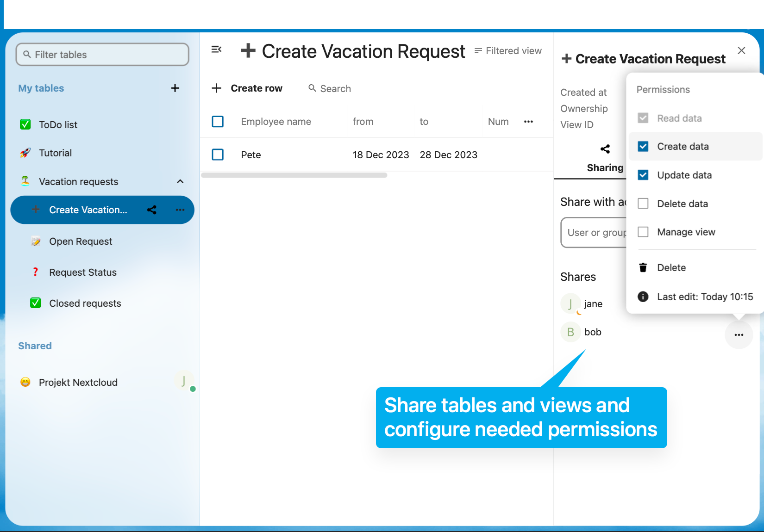
Task: Collapse the Vacation requests tree
Action: click(180, 182)
